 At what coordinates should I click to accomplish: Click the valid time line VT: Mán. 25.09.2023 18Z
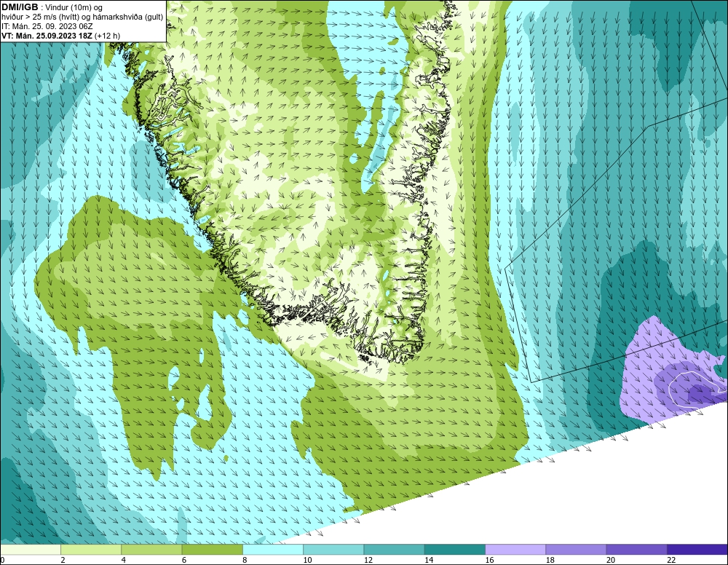(x=61, y=36)
